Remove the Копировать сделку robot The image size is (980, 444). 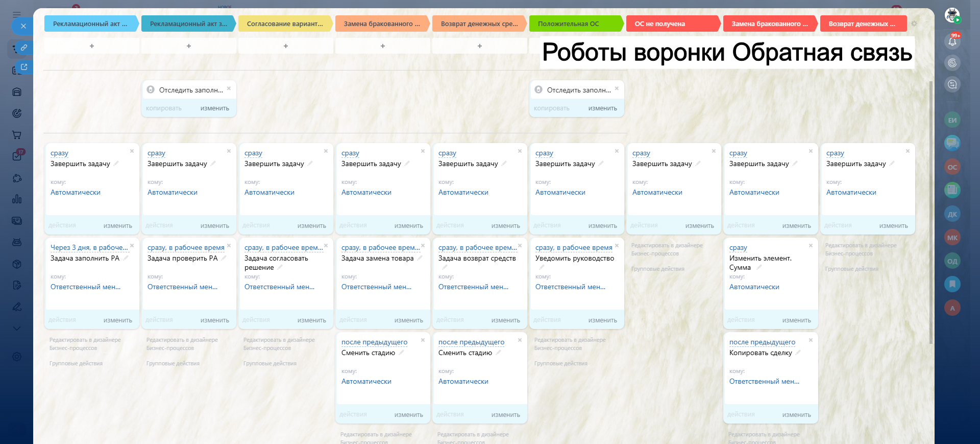click(811, 340)
